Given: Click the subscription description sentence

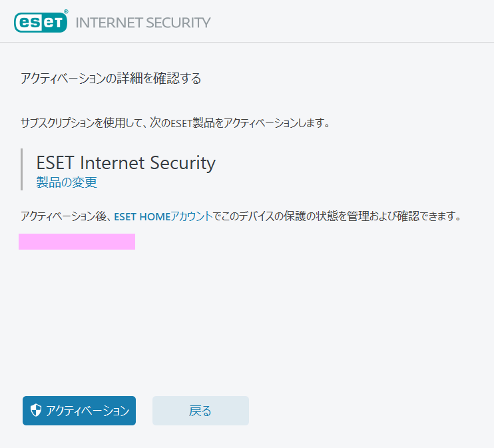Looking at the screenshot, I should coord(175,122).
